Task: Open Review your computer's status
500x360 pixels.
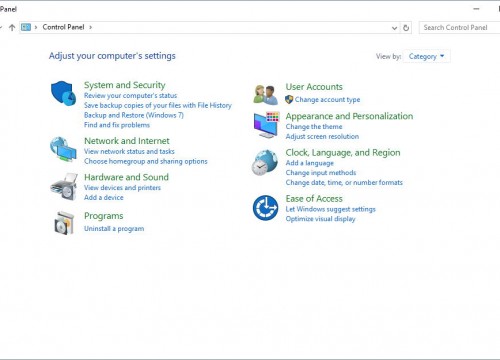Action: click(x=130, y=96)
